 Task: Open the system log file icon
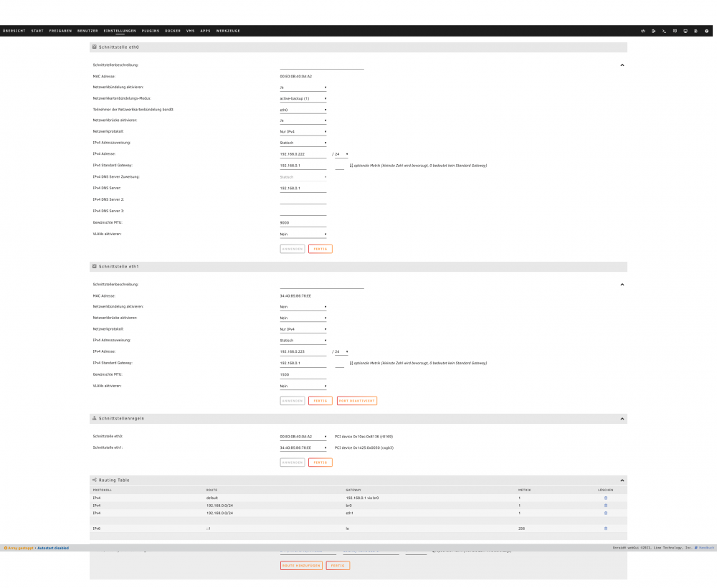click(x=696, y=31)
